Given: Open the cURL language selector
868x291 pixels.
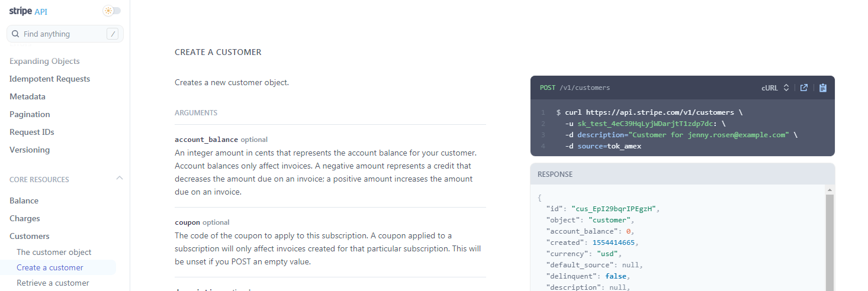Looking at the screenshot, I should point(775,88).
